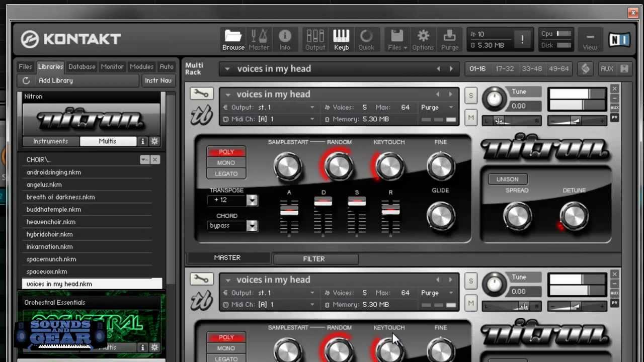Open the TRANSPOSE +12 dropdown
This screenshot has height=362, width=644.
coord(252,200)
